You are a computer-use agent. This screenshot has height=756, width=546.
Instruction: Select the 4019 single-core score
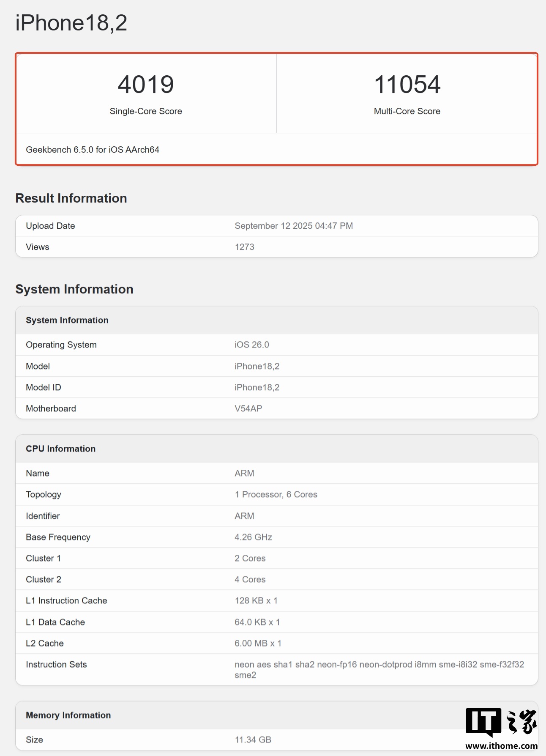pyautogui.click(x=146, y=85)
